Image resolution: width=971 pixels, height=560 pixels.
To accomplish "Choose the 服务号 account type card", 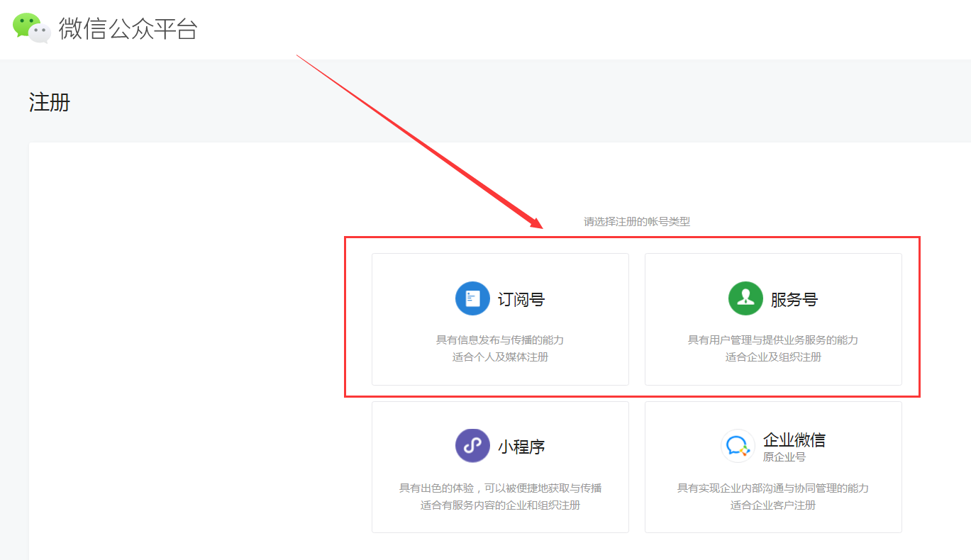I will pos(773,319).
